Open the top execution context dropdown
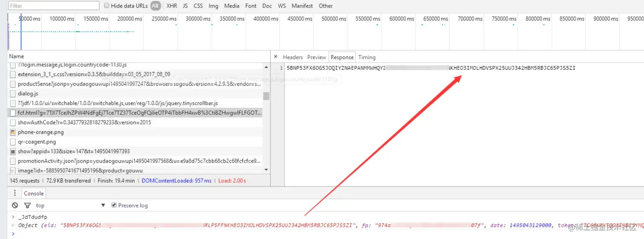644x239 pixels. (x=70, y=205)
